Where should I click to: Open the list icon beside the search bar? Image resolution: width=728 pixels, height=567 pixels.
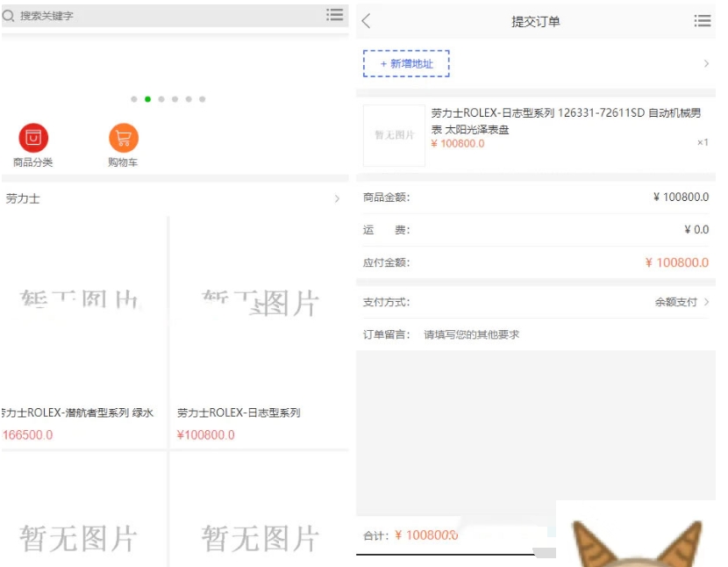click(x=334, y=16)
